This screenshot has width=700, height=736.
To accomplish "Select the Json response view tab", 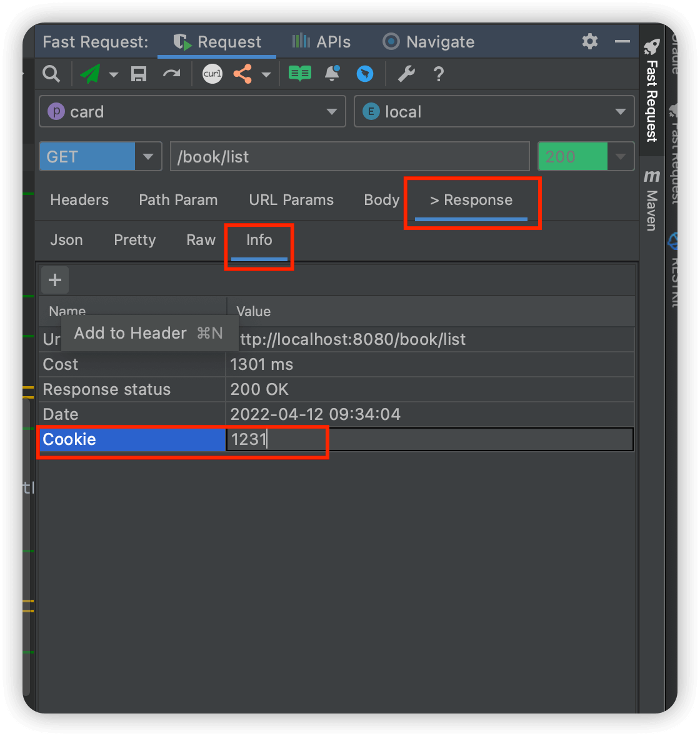I will click(x=66, y=240).
